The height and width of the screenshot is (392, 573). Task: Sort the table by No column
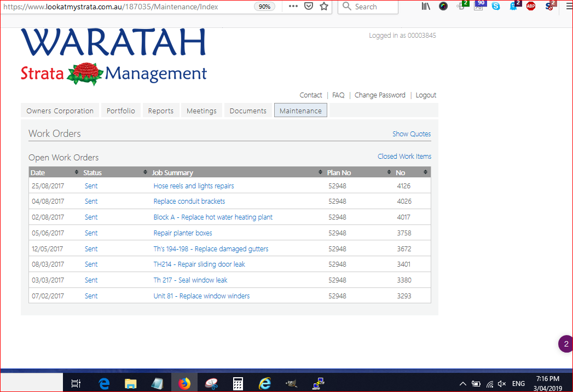click(412, 172)
